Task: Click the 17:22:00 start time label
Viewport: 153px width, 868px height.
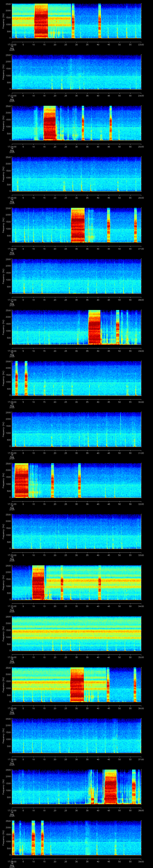Action: click(x=12, y=44)
